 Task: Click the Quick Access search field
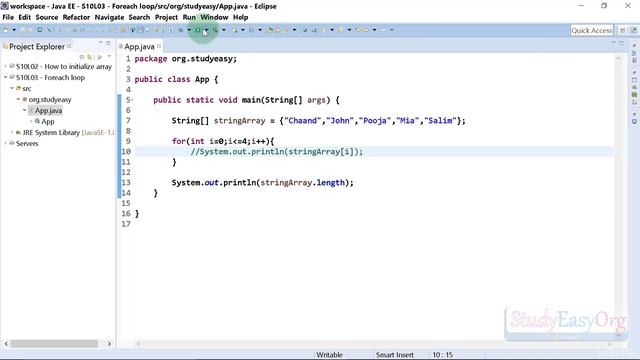tap(592, 30)
